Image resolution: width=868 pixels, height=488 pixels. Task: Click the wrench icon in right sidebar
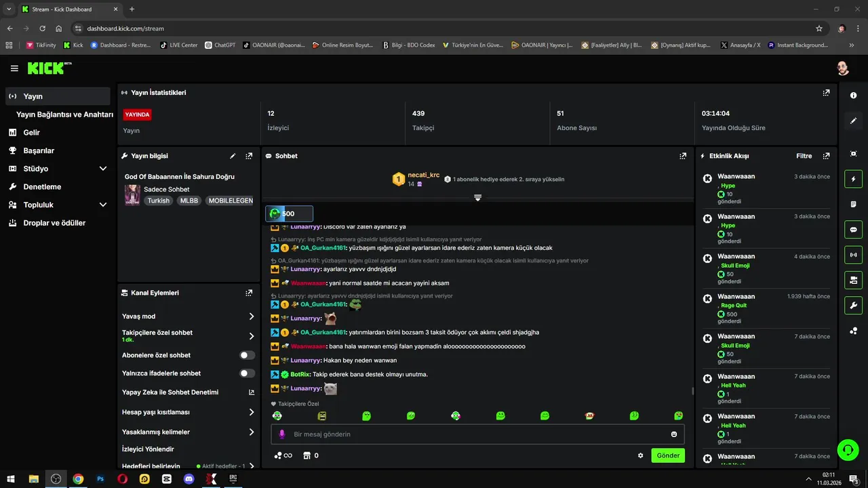(853, 305)
